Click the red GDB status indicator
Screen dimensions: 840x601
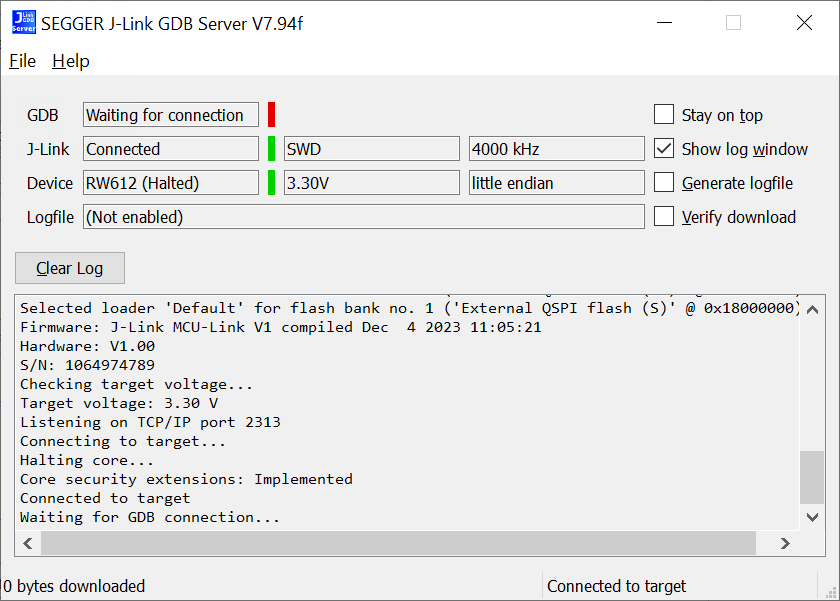(271, 115)
